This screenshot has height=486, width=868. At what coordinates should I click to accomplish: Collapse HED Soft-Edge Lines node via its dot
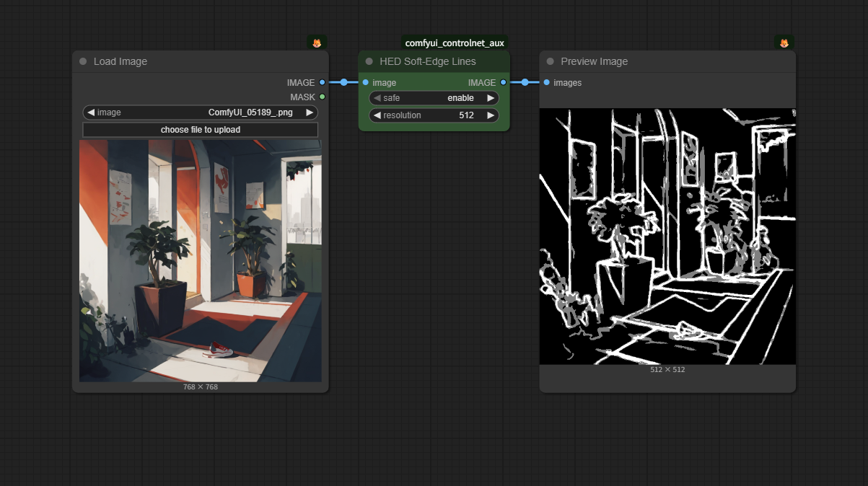coord(369,61)
